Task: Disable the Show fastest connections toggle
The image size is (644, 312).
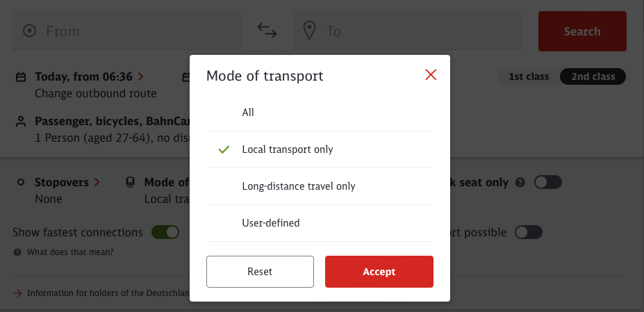Action: pos(165,232)
